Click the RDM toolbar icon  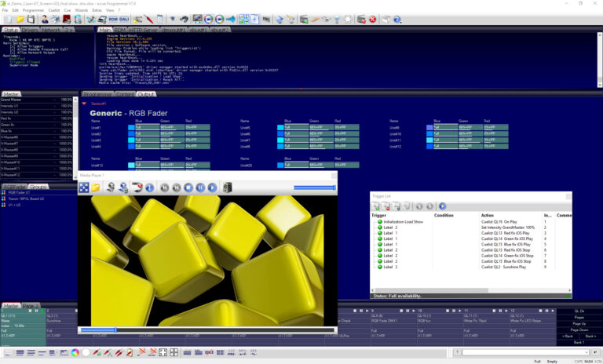(113, 19)
